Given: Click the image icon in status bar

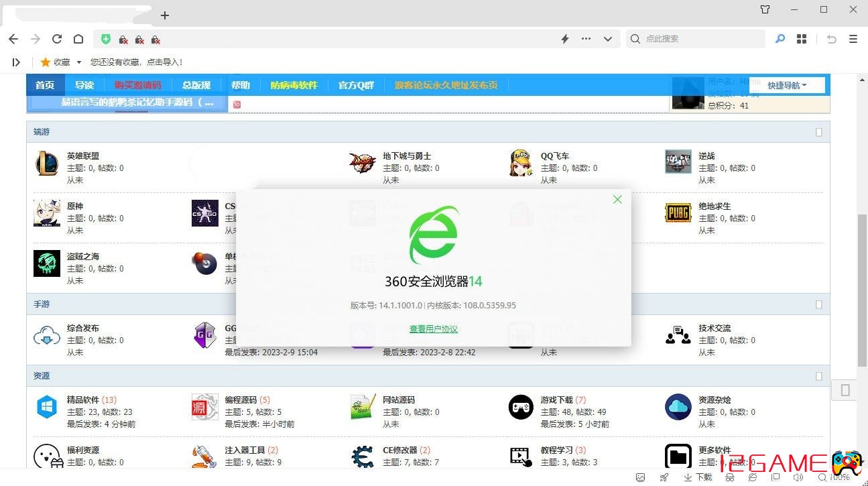Looking at the screenshot, I should (641, 477).
